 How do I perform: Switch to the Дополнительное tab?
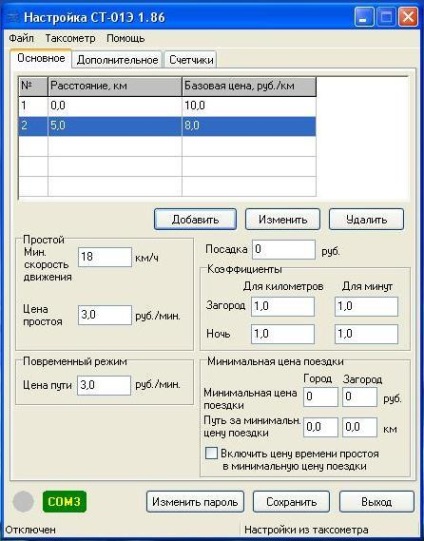point(117,60)
